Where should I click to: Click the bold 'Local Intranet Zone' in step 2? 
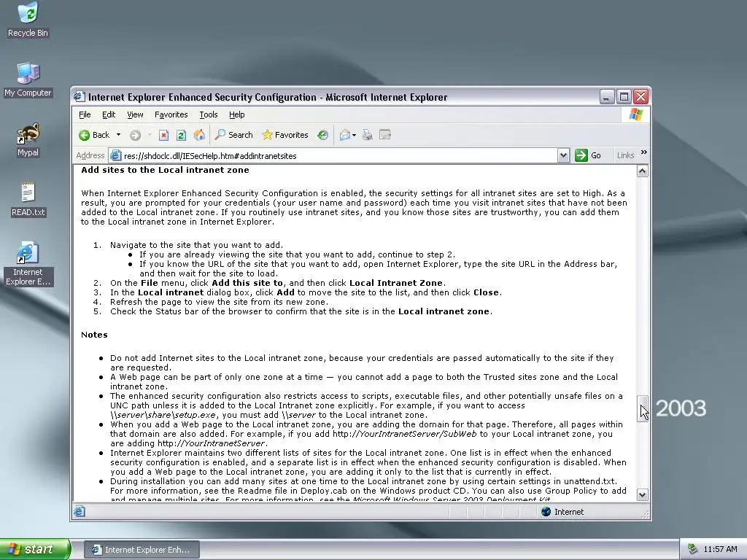tap(396, 283)
